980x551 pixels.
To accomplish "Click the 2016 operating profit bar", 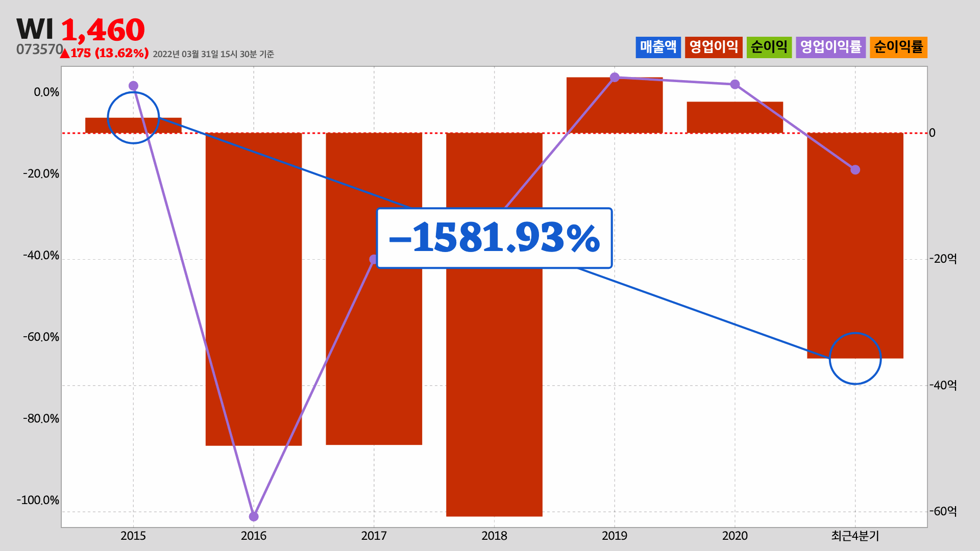I will [254, 289].
